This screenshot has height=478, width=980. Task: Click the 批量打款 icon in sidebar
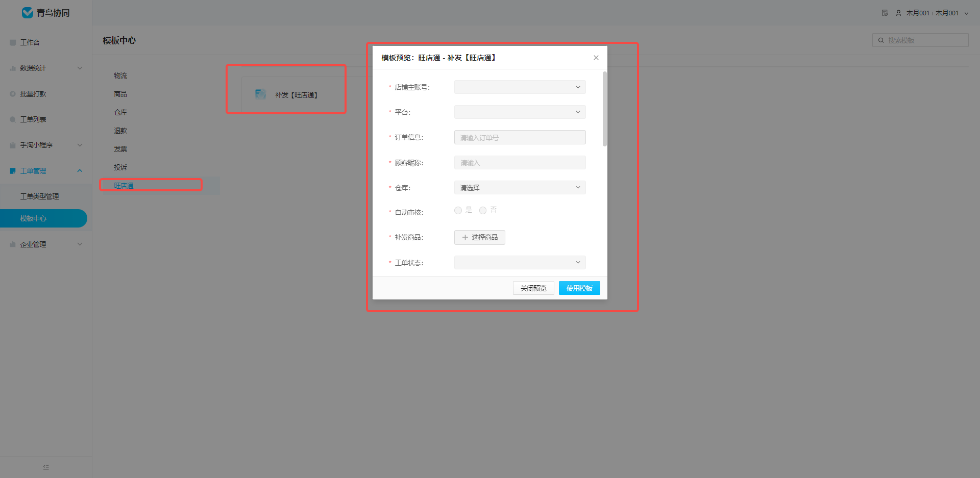pyautogui.click(x=13, y=94)
